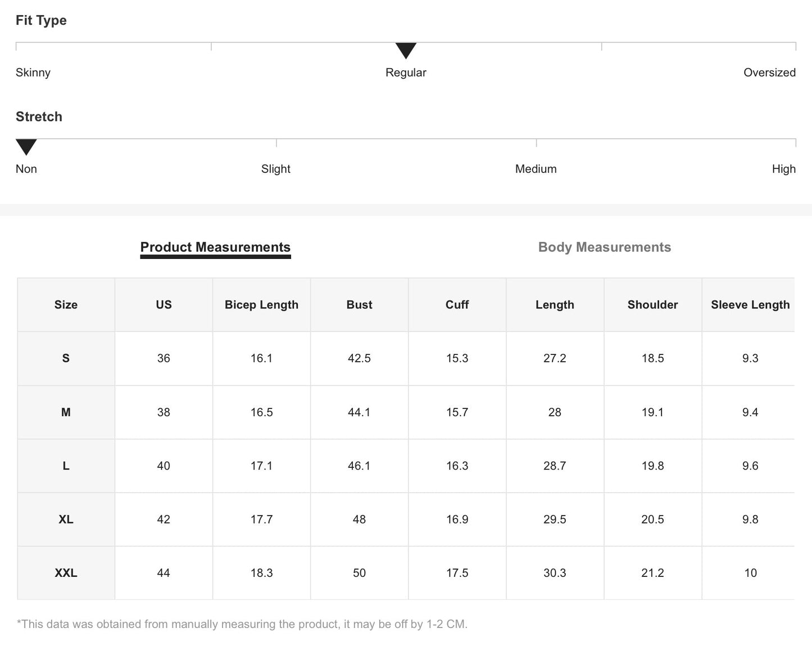Image resolution: width=812 pixels, height=646 pixels.
Task: Click the Size column header
Action: point(66,304)
